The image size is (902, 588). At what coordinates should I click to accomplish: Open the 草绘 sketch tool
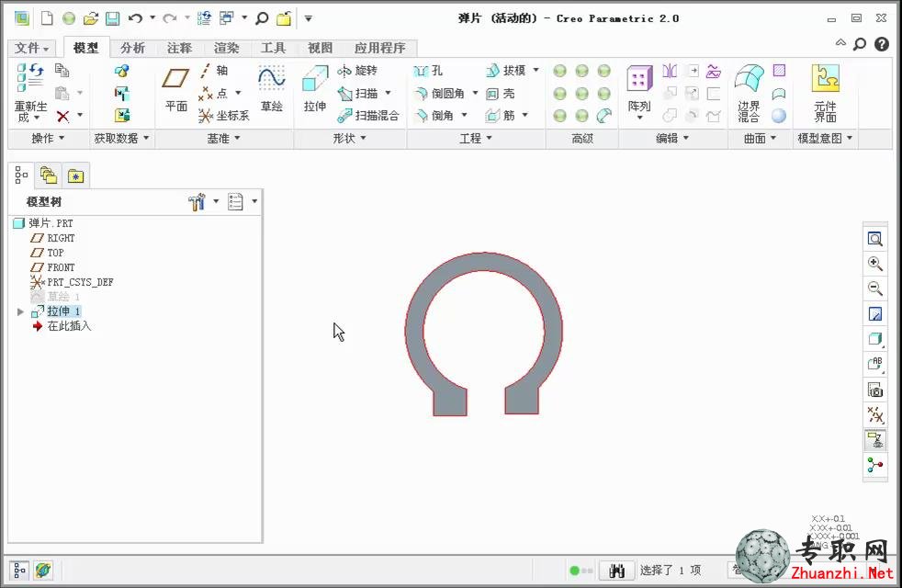[x=272, y=88]
